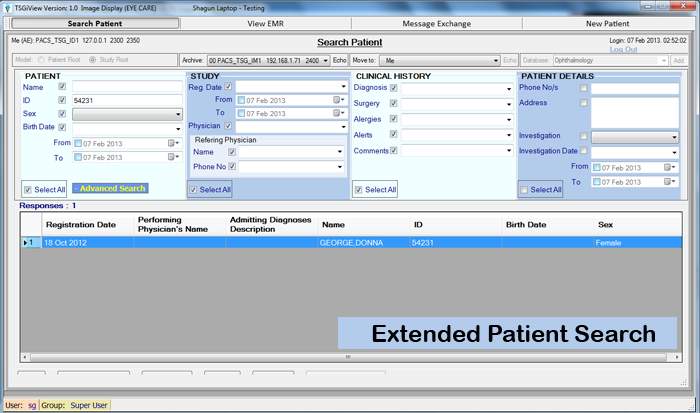Select the Study Root model radio
Screen dimensions: 700x413
pos(92,59)
